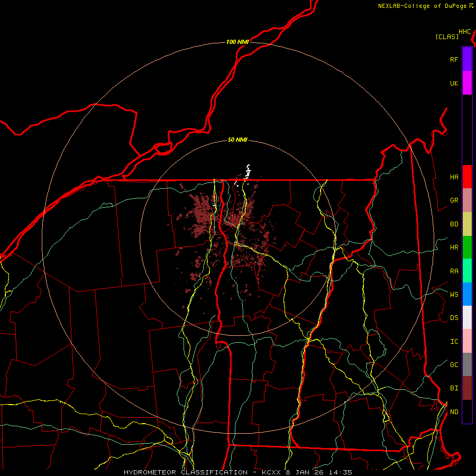Click the HYDROMETEOR CLASSIFICATION title text
This screenshot has height=476, width=476.
click(186, 472)
